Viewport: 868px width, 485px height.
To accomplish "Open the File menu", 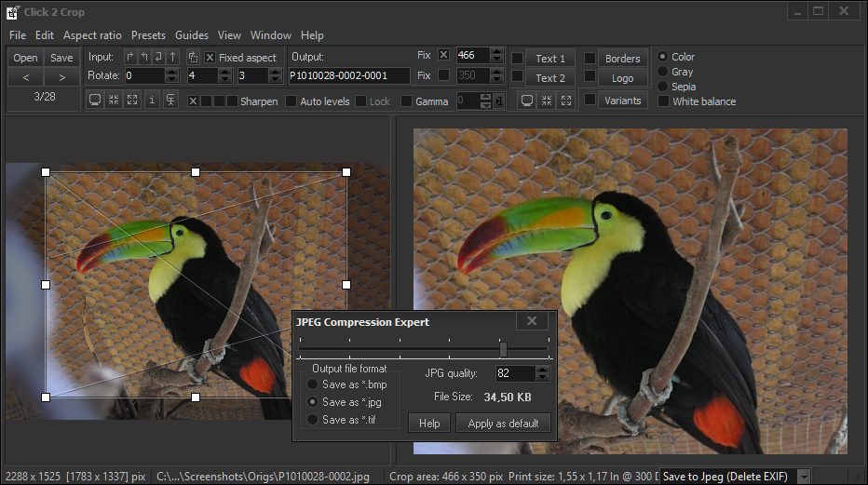I will click(x=18, y=35).
